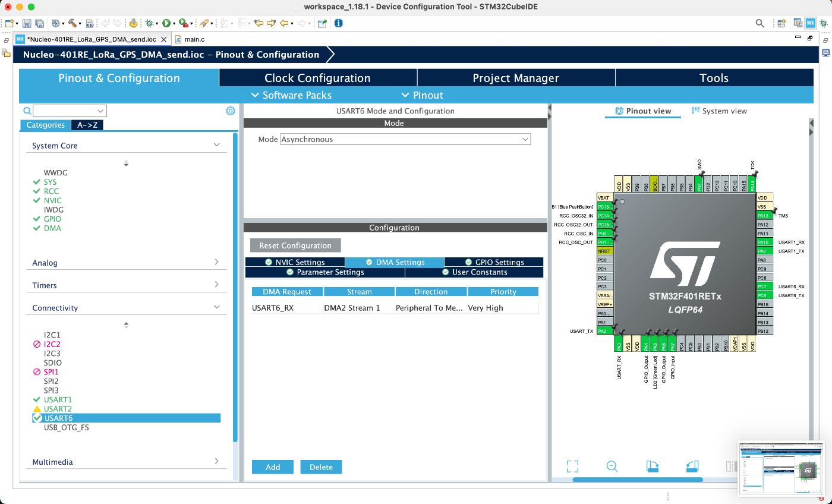Viewport: 832px width, 504px height.
Task: Switch to System view
Action: [x=719, y=111]
